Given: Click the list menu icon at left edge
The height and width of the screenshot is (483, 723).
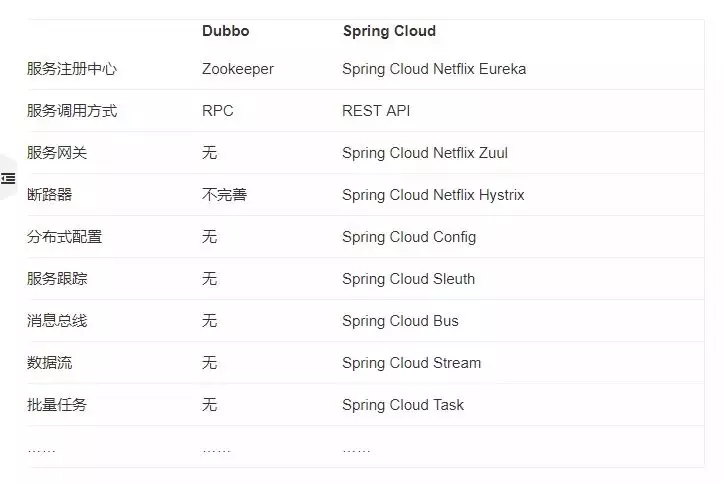Looking at the screenshot, I should (8, 179).
